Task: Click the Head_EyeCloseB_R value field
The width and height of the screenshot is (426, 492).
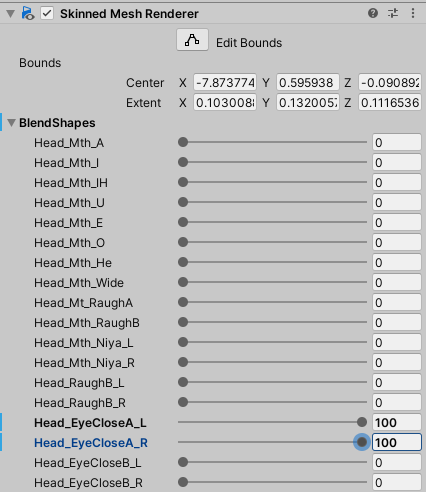Action: [397, 482]
